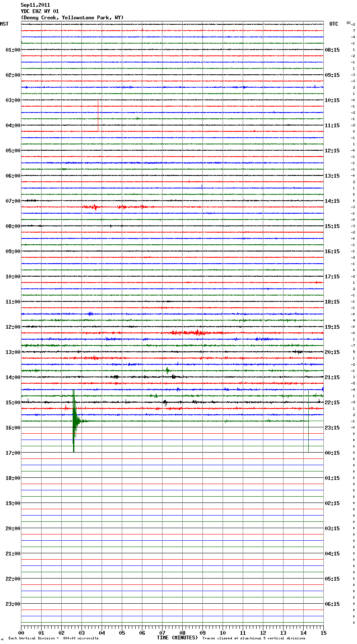
Task: Click MST time label '13:00'
Action: [13, 352]
